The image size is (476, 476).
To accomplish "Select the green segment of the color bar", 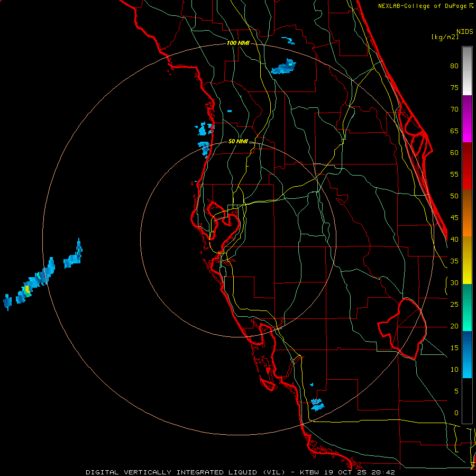I will point(467,307).
